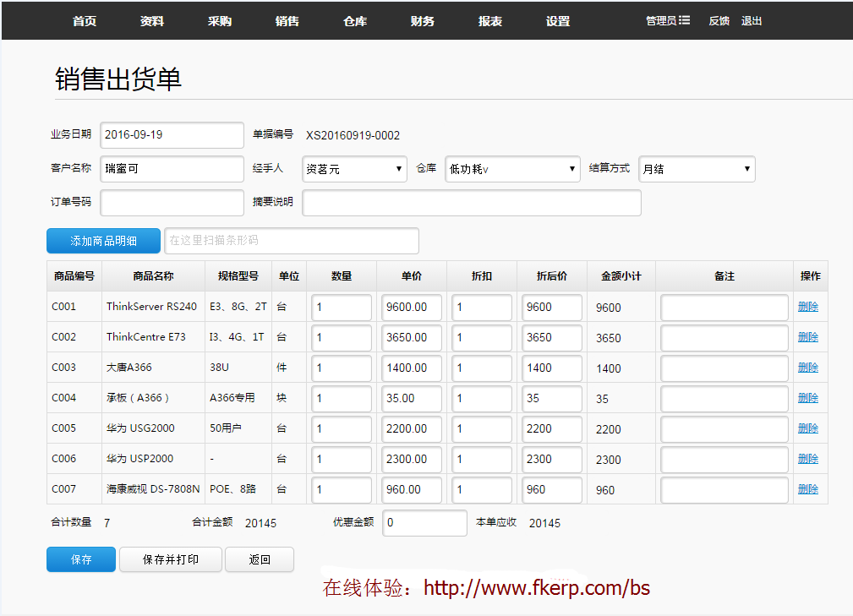Click the 商品编号 column header
The height and width of the screenshot is (616, 853).
tap(74, 276)
